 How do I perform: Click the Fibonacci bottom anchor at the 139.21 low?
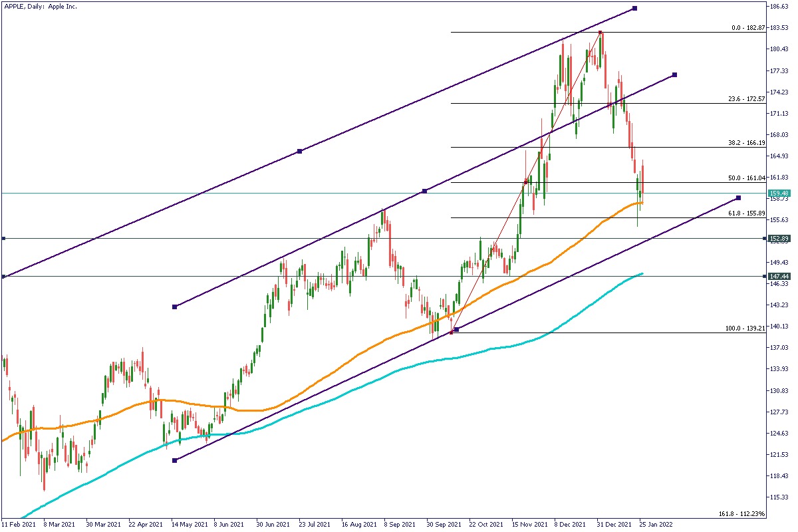(x=452, y=332)
